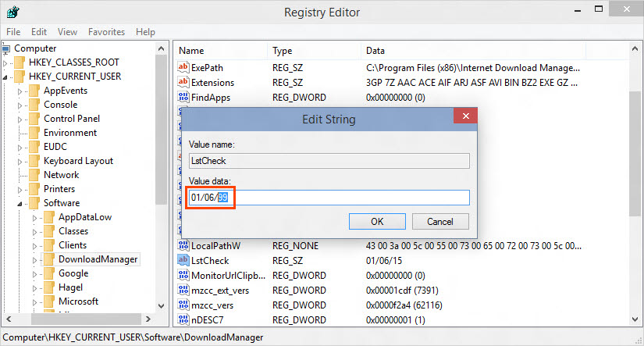This screenshot has width=644, height=346.
Task: Click the nDESC7 DWORD value icon
Action: pos(184,320)
